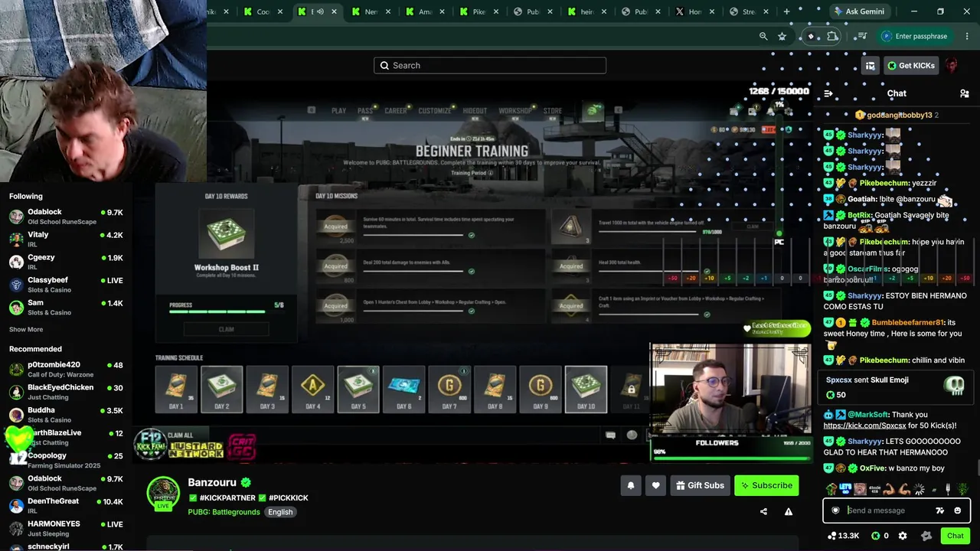Expand Show More under Following

[26, 330]
